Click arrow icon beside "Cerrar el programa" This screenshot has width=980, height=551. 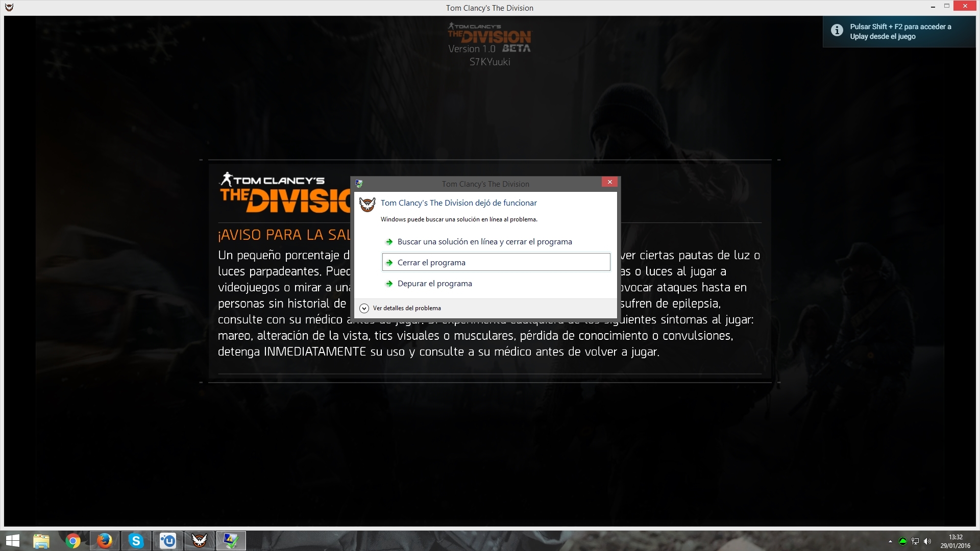389,263
